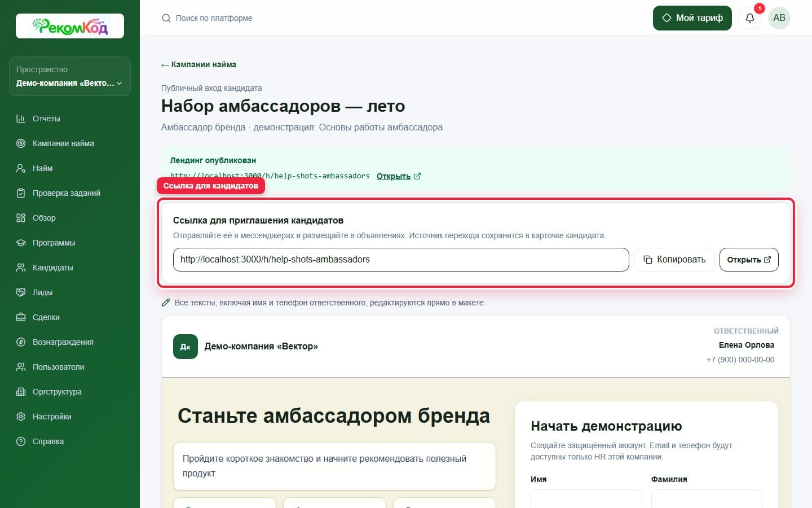
Task: Click the Демо-компания «Вектор» header name
Action: 261,347
